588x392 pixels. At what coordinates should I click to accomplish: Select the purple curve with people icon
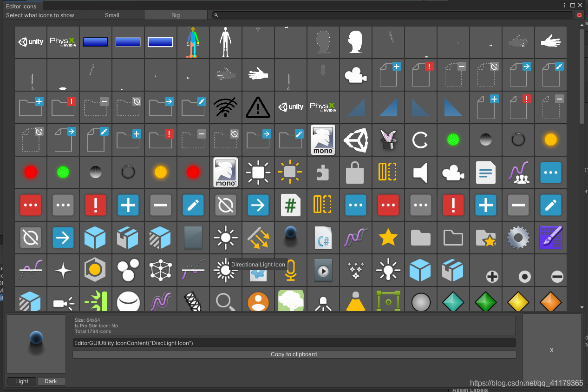[x=518, y=173]
